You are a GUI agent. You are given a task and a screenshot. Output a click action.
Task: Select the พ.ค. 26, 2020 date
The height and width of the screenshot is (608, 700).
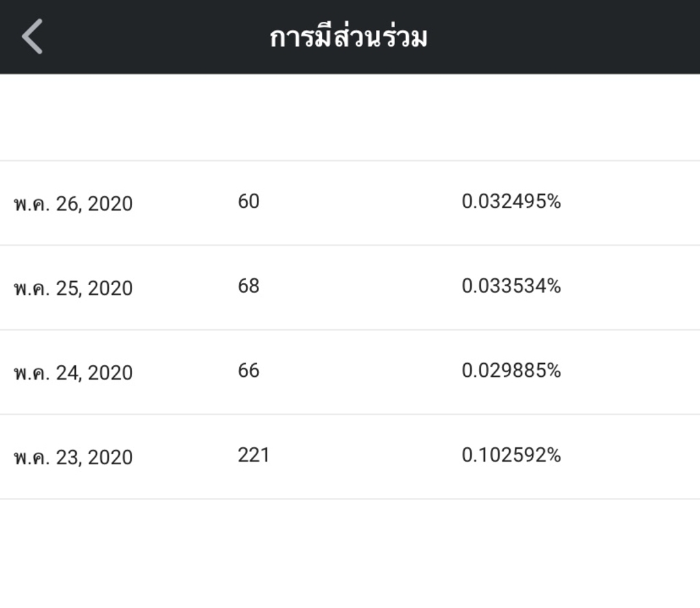(x=73, y=204)
